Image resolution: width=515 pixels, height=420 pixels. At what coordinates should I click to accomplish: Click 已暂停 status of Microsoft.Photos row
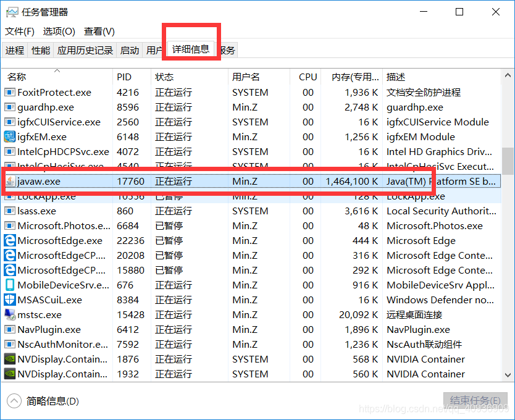coord(169,226)
